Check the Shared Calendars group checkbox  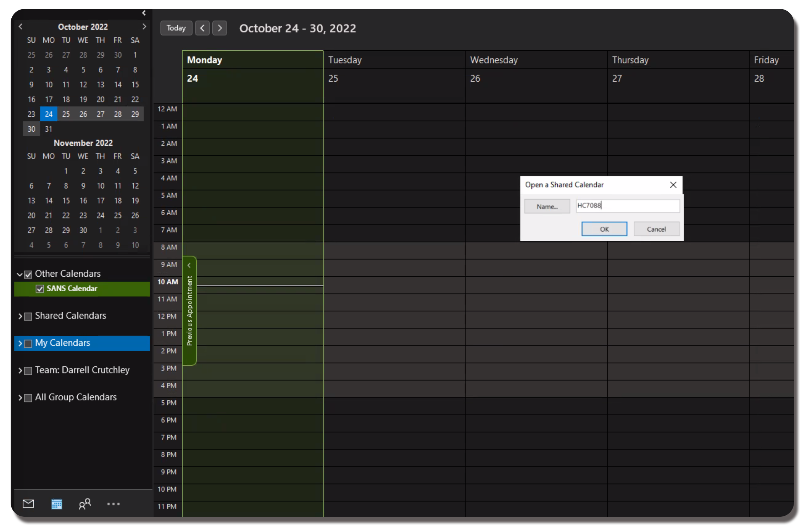(28, 316)
